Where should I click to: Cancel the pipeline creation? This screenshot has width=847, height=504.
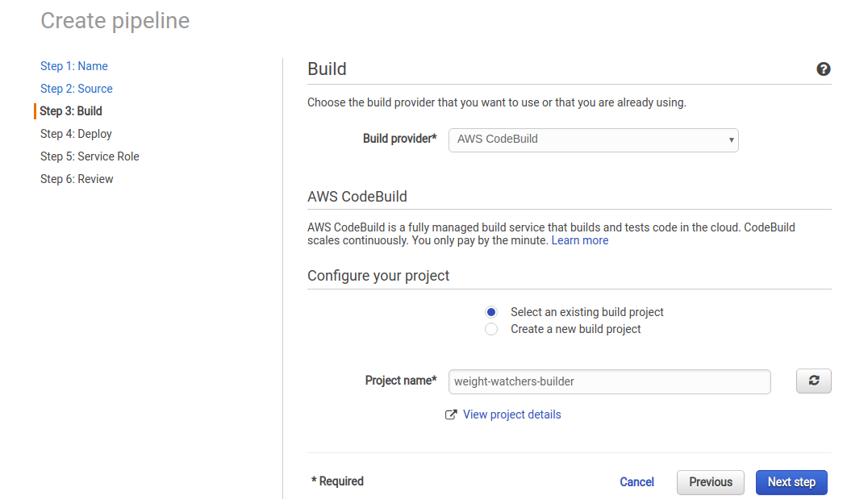click(x=637, y=482)
